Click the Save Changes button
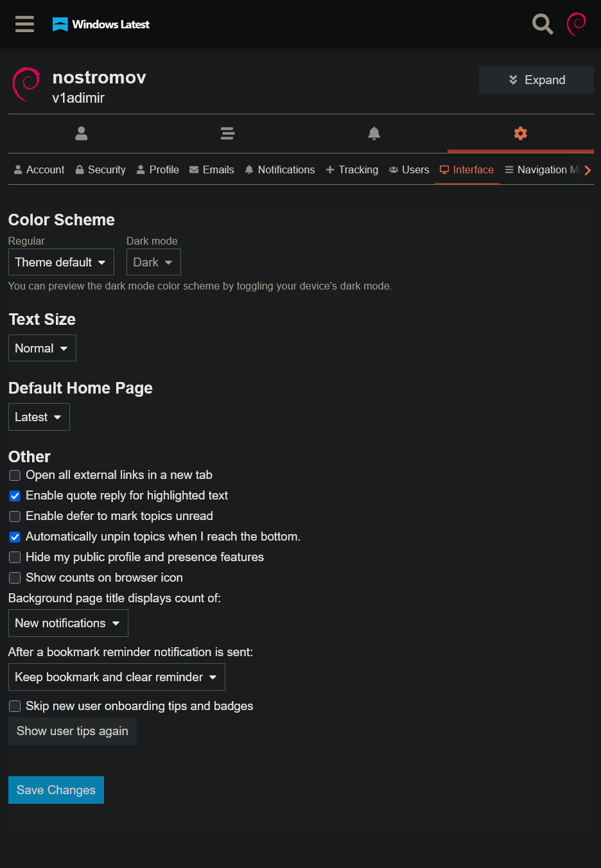The width and height of the screenshot is (601, 868). [56, 790]
